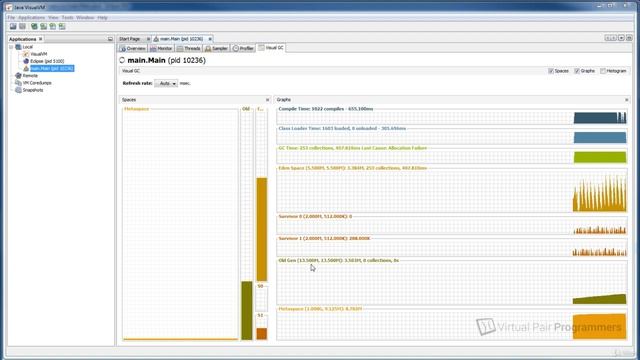
Task: Open the View menu
Action: (x=53, y=18)
